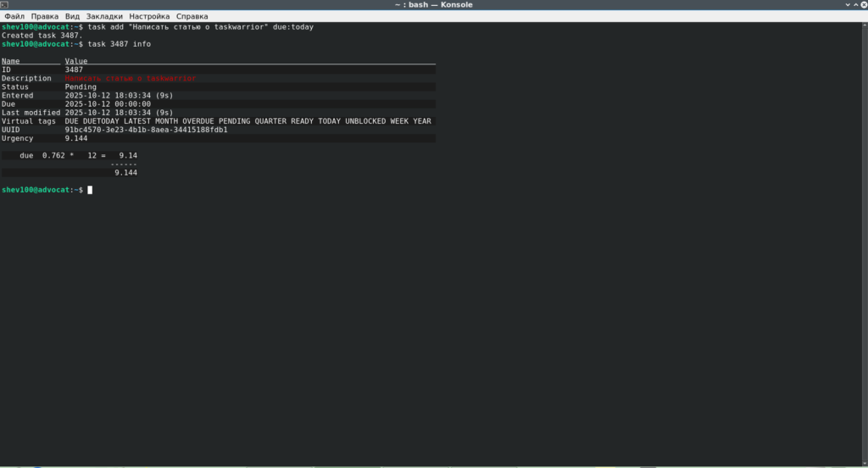Click the "~ : bash — Konsole" window title

(433, 5)
